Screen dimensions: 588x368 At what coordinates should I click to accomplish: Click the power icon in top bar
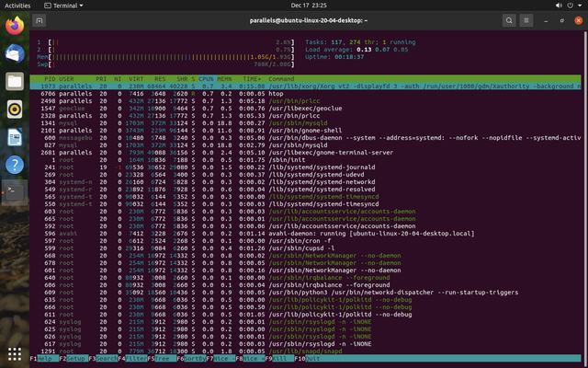[570, 6]
